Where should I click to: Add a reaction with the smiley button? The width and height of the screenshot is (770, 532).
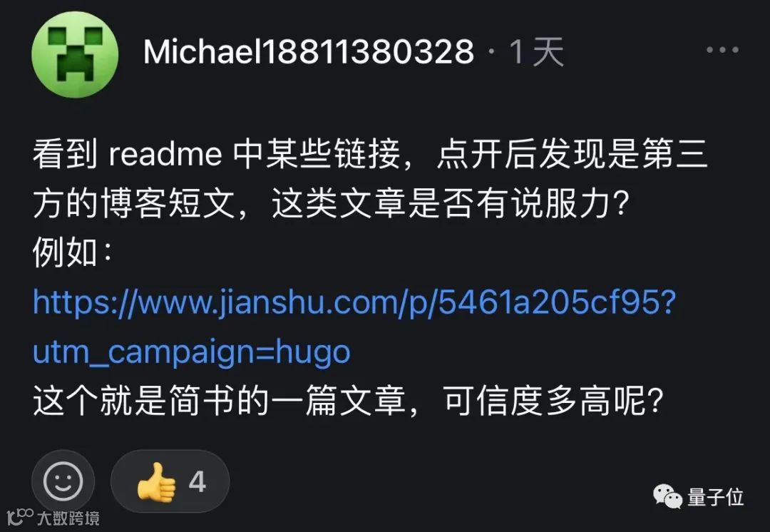(x=63, y=481)
